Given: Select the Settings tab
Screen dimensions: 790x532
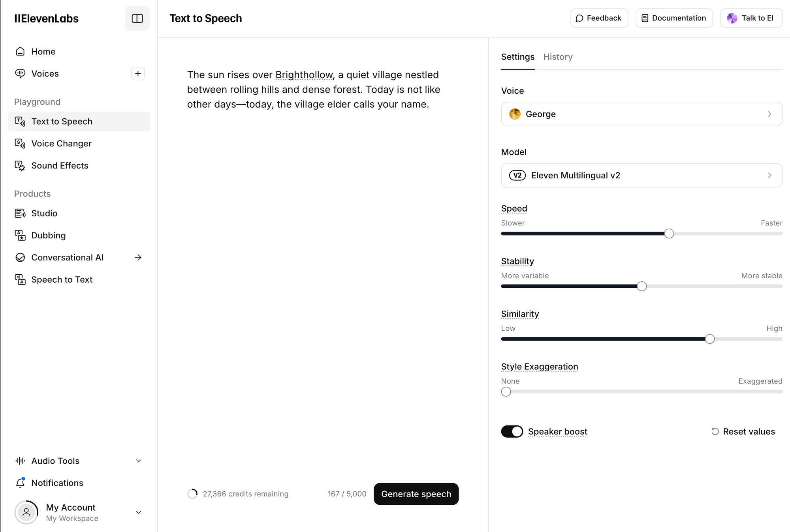Looking at the screenshot, I should pos(517,57).
